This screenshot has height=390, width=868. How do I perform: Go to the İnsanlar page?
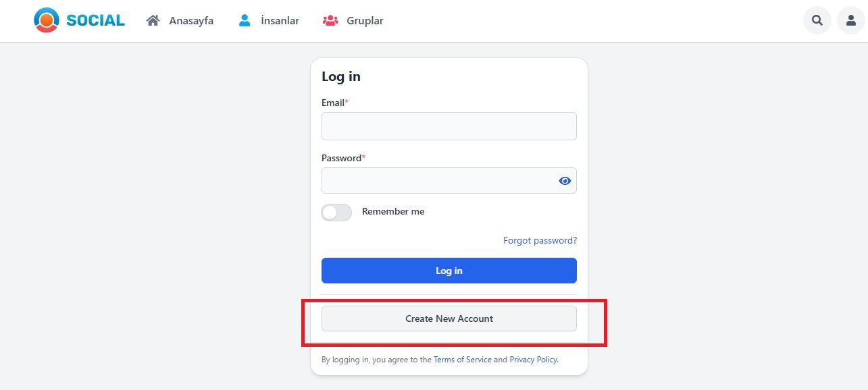point(280,20)
